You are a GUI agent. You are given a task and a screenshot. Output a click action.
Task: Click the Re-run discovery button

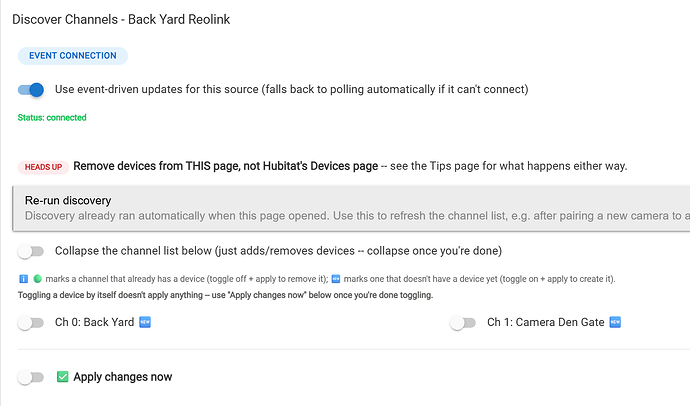pos(351,208)
